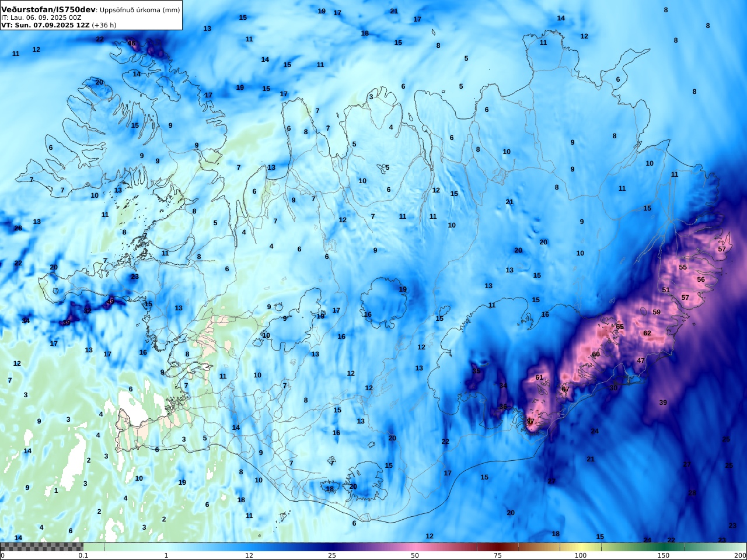Click the precipitation value 55 on the map
Image resolution: width=747 pixels, height=560 pixels.
[683, 267]
